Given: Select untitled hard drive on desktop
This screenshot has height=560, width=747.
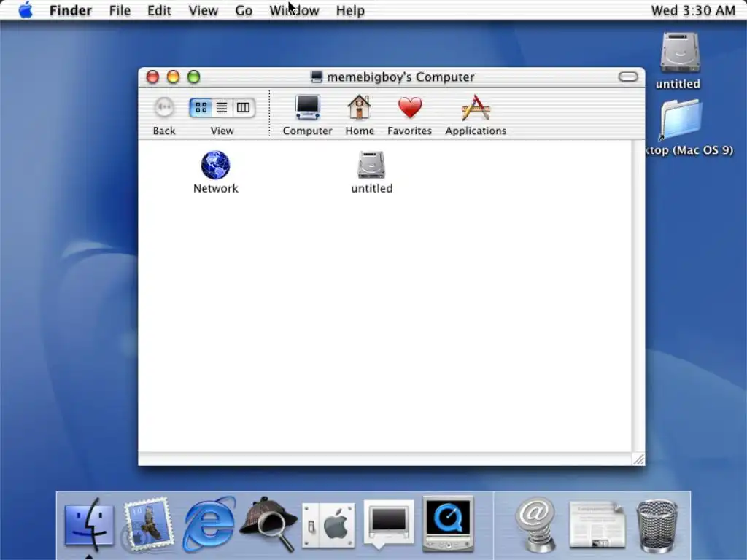Looking at the screenshot, I should point(679,52).
